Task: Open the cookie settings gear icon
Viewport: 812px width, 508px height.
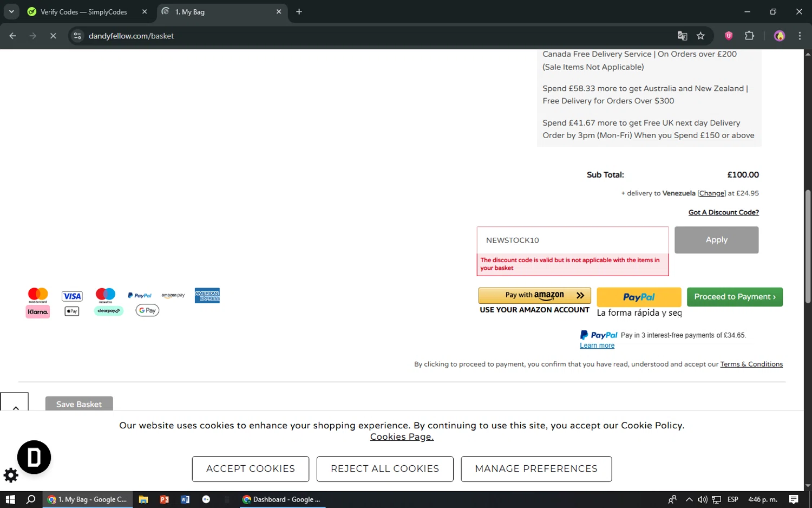Action: [11, 476]
